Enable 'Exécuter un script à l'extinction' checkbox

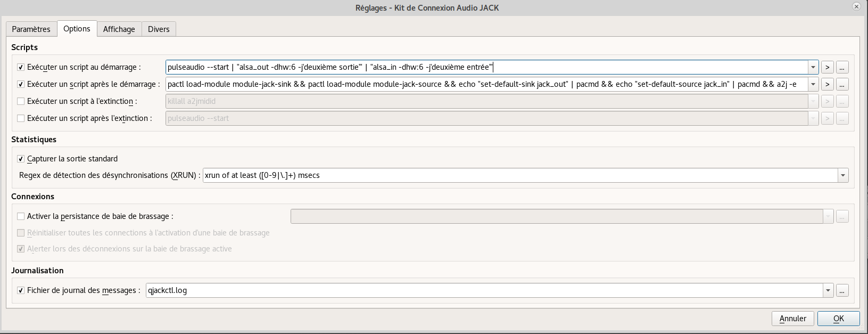coord(21,101)
